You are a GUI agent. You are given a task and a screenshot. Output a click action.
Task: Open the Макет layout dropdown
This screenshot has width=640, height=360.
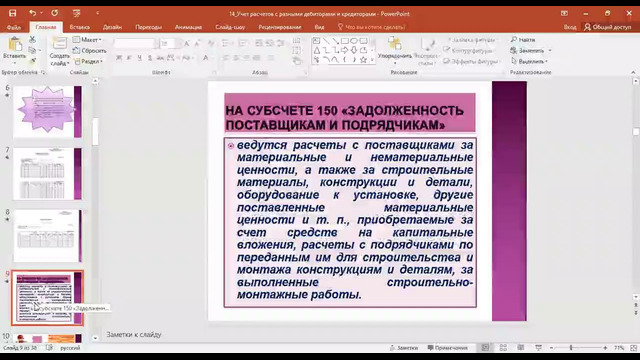[87, 40]
